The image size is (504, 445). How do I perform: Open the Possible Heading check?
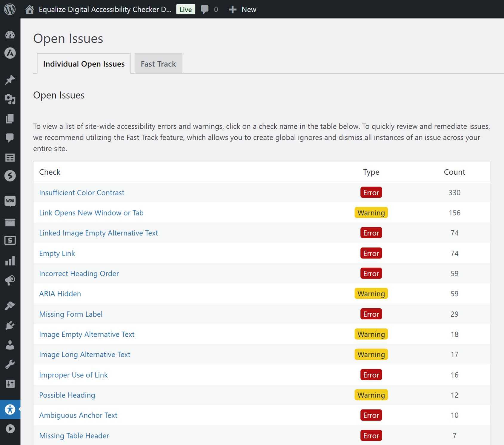tap(67, 395)
